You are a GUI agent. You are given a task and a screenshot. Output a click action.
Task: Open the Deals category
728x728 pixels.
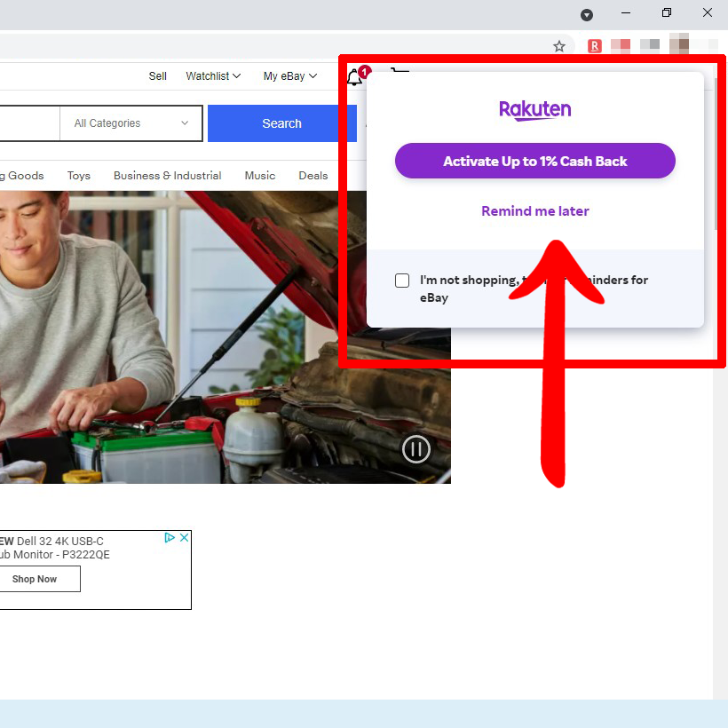(x=313, y=176)
